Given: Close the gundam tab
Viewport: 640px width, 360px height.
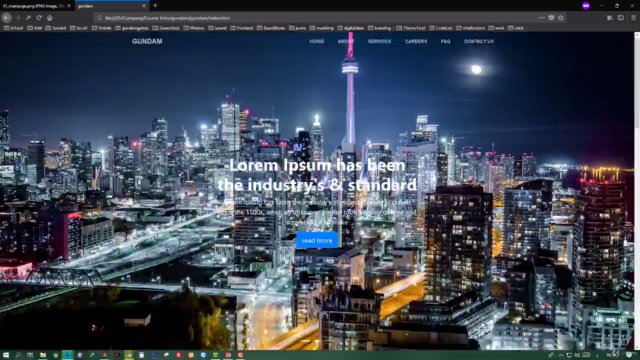Looking at the screenshot, I should (144, 6).
